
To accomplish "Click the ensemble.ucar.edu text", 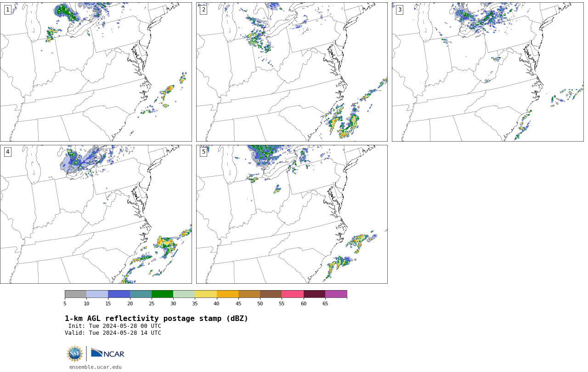I will coord(96,367).
